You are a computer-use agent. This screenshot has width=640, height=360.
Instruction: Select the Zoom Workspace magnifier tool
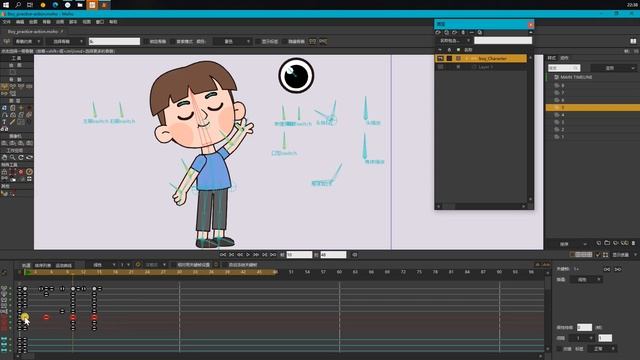[x=13, y=158]
